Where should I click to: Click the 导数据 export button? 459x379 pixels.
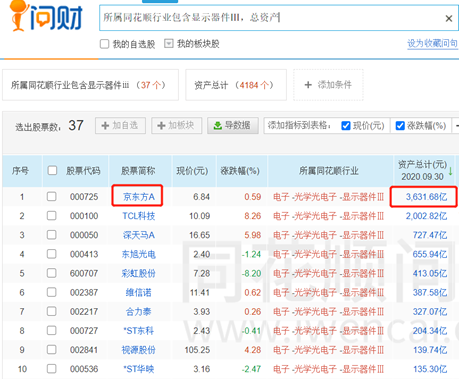coord(233,126)
